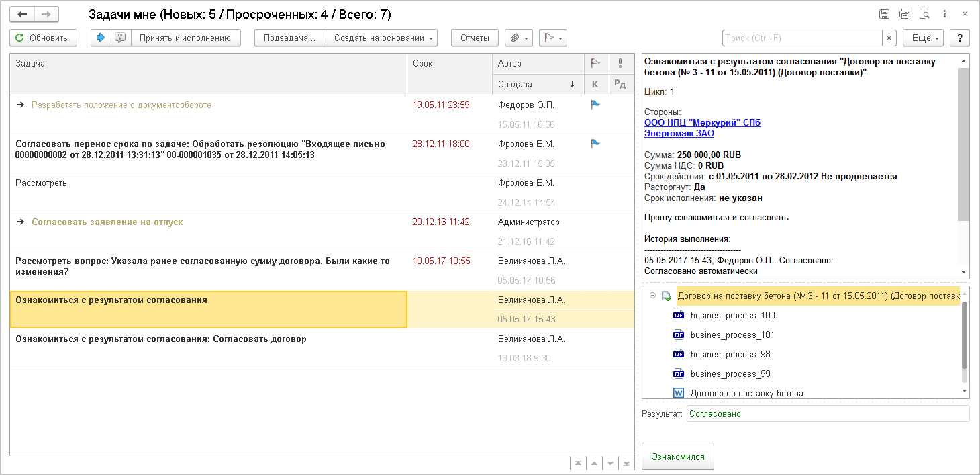Click deadline cell 10.05.17 10:55

[x=441, y=261]
